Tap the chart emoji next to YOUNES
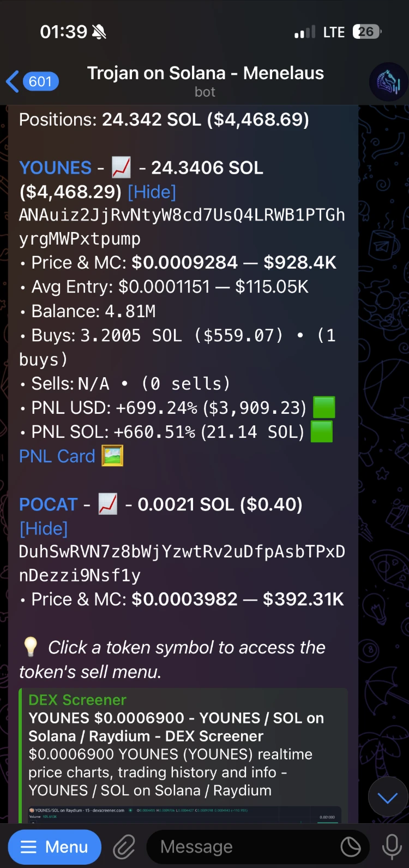The height and width of the screenshot is (868, 409). 121,168
